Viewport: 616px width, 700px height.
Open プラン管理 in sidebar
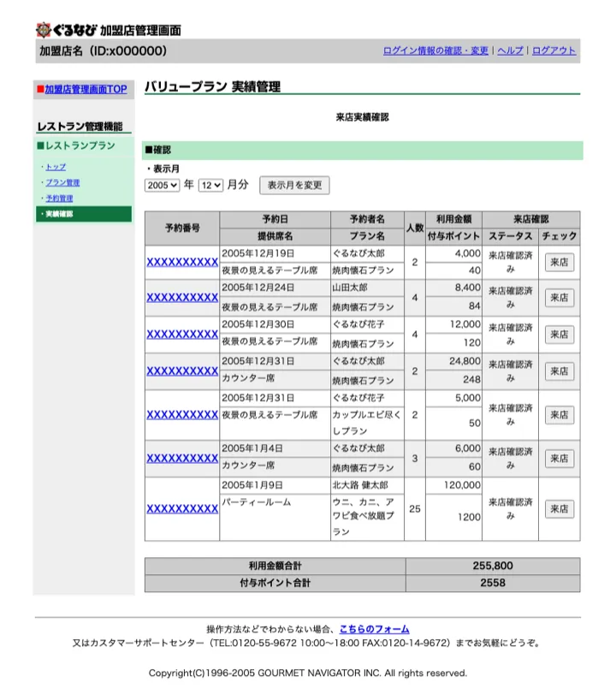(x=63, y=182)
